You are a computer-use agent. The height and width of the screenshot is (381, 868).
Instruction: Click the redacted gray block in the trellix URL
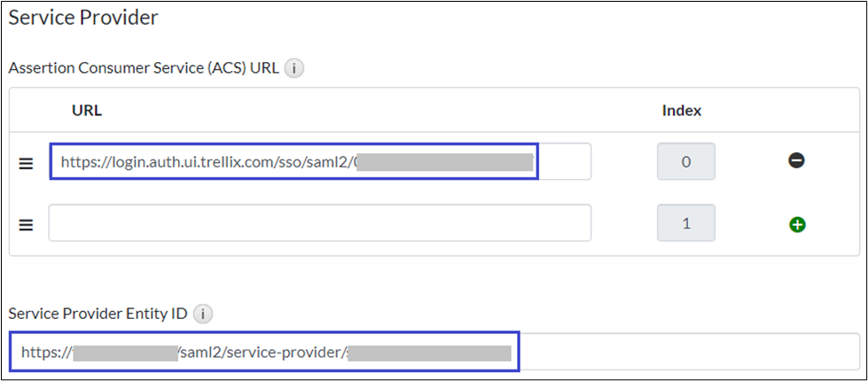click(x=445, y=162)
